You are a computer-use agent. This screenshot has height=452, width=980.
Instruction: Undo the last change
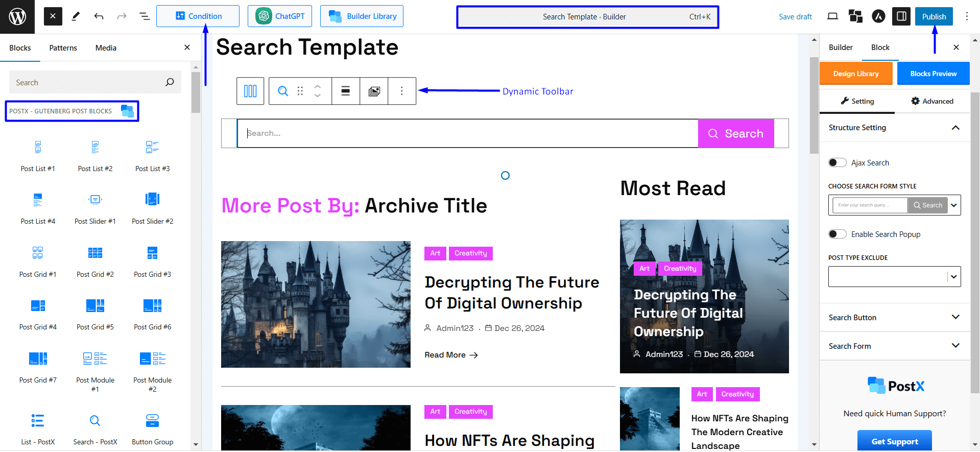click(x=99, y=16)
